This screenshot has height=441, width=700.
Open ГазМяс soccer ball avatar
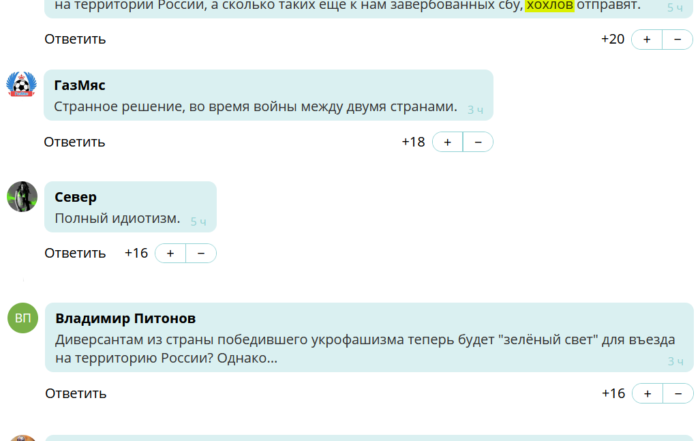pos(21,84)
